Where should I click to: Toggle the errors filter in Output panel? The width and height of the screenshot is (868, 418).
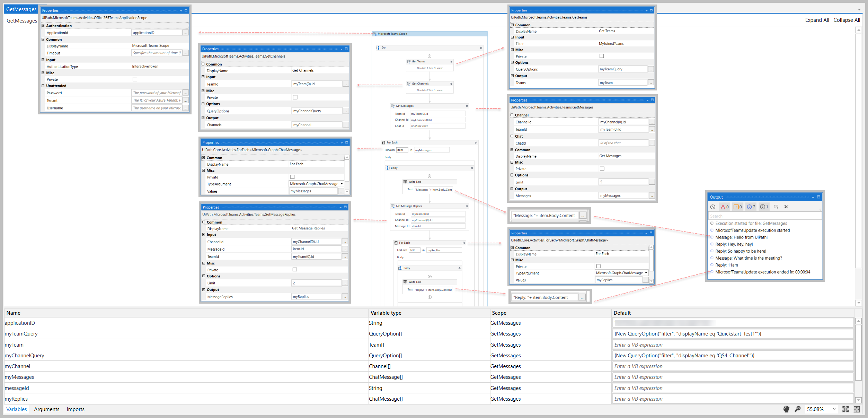coord(725,207)
